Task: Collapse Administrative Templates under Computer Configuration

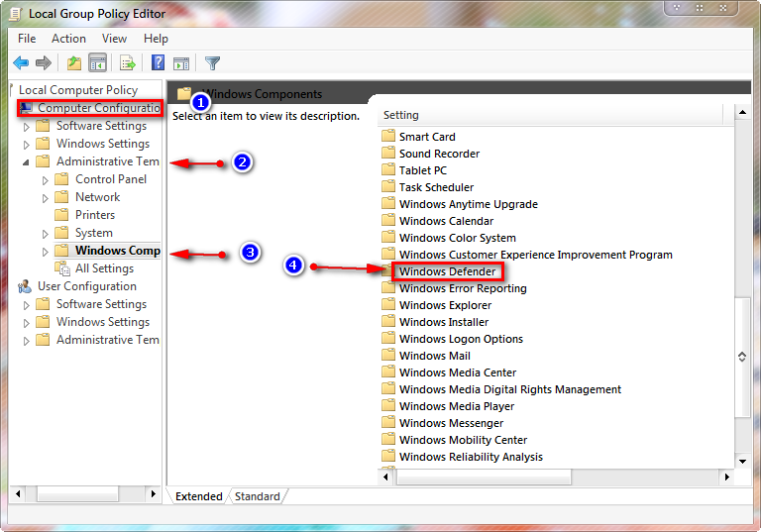Action: point(26,162)
